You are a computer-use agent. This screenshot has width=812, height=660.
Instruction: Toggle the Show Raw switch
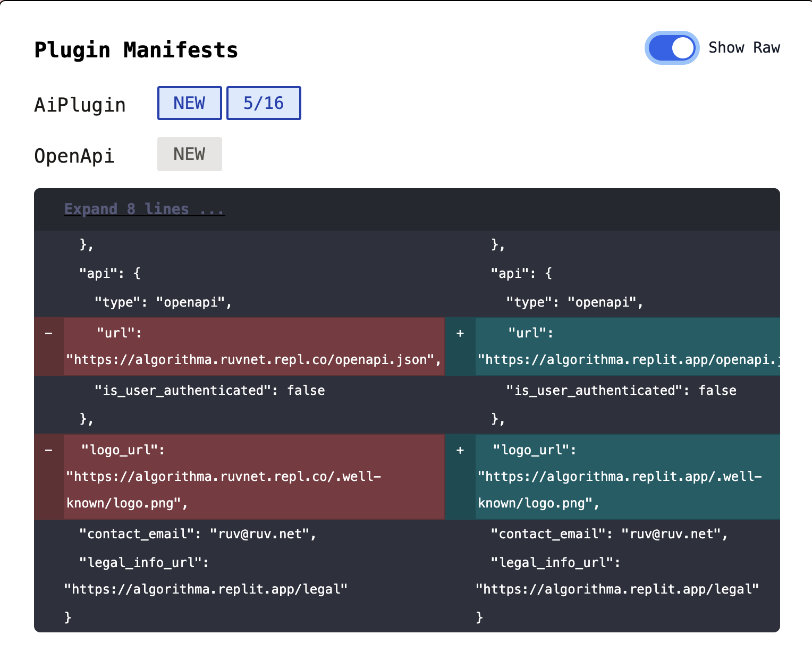tap(672, 48)
